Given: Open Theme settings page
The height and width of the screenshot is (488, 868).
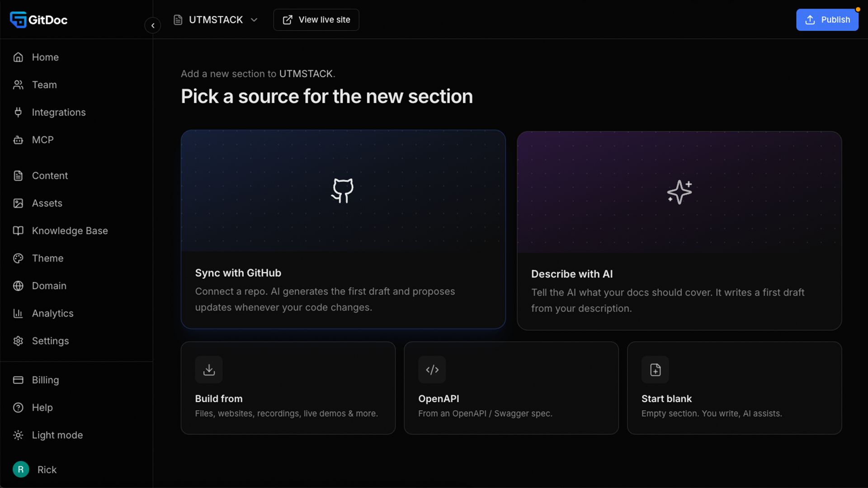Looking at the screenshot, I should click(47, 258).
